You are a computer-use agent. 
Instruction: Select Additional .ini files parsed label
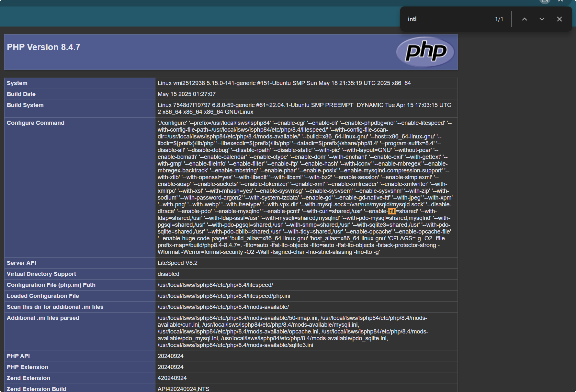point(43,318)
